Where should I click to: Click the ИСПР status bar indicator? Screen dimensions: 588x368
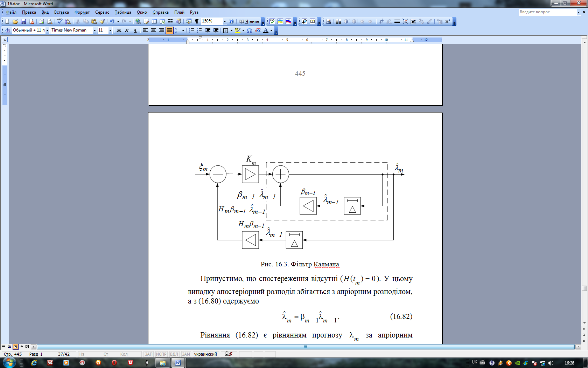(x=161, y=354)
